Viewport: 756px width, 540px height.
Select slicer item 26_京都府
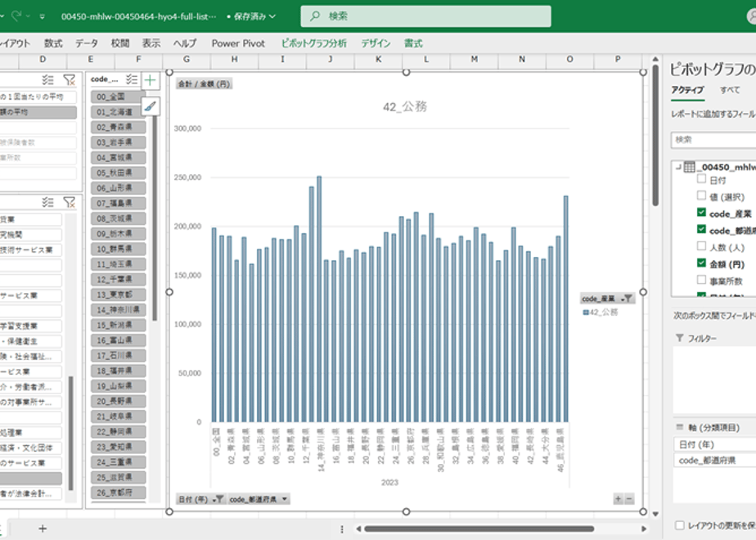click(x=118, y=493)
